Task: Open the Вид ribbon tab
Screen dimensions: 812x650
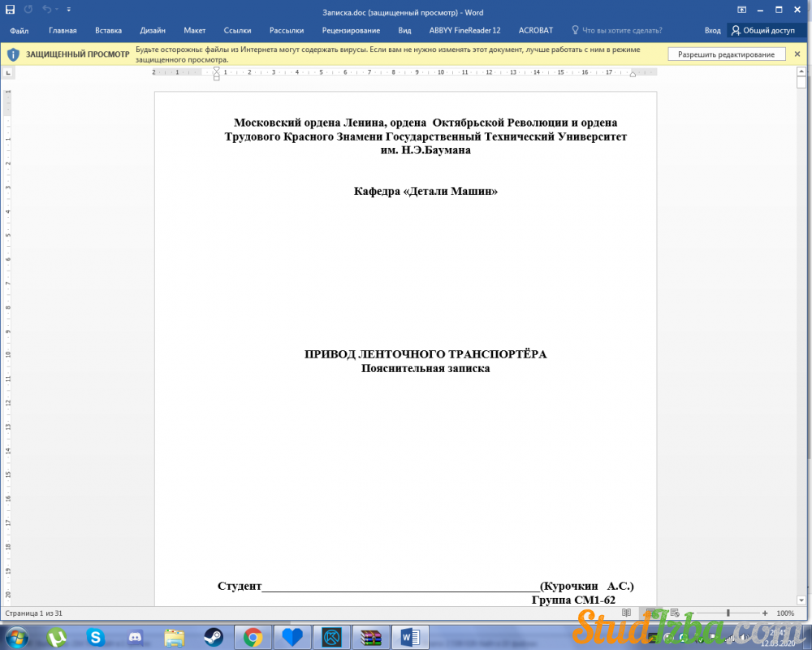Action: click(x=404, y=31)
